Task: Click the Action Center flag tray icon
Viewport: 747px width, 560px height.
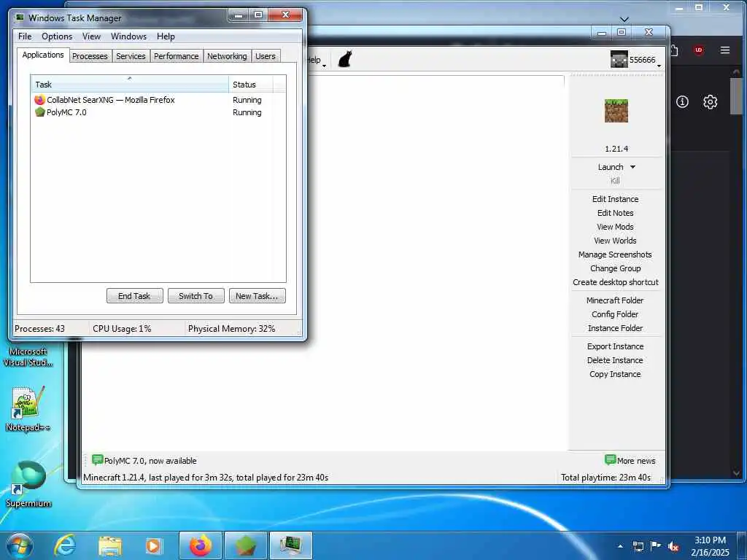Action: pyautogui.click(x=656, y=546)
